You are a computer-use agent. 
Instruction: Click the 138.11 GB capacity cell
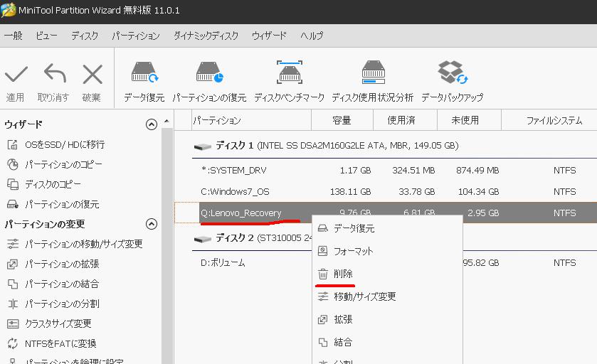click(350, 192)
